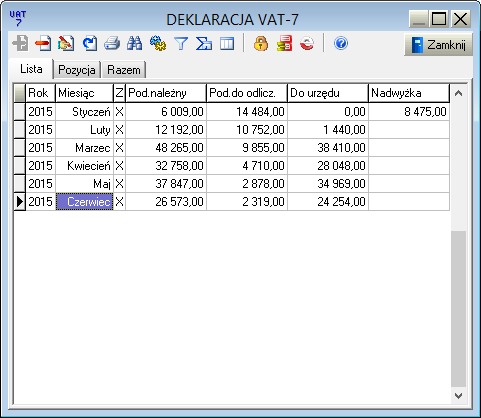The width and height of the screenshot is (481, 418).
Task: Click the row indicator arrow for Czerwiec
Action: point(20,202)
